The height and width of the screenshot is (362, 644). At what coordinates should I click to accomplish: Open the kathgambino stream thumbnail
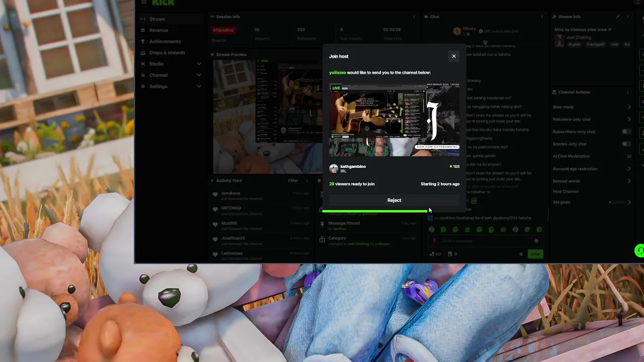pyautogui.click(x=394, y=120)
